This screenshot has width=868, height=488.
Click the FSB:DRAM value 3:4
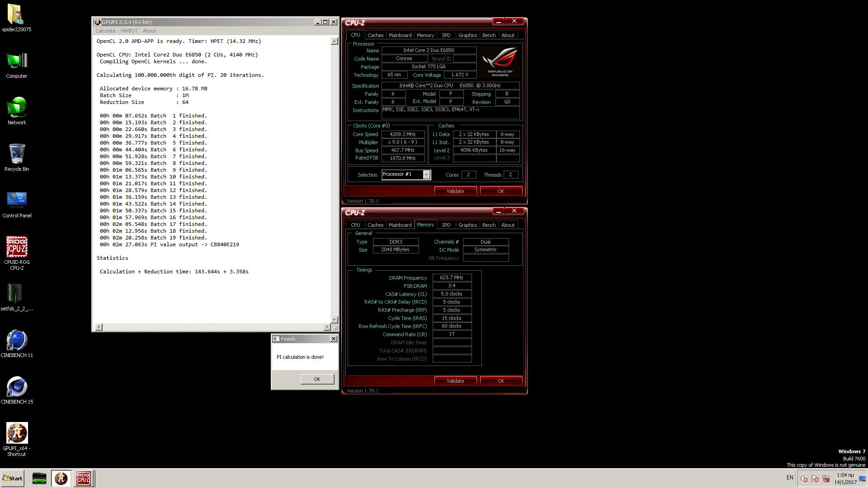point(452,286)
